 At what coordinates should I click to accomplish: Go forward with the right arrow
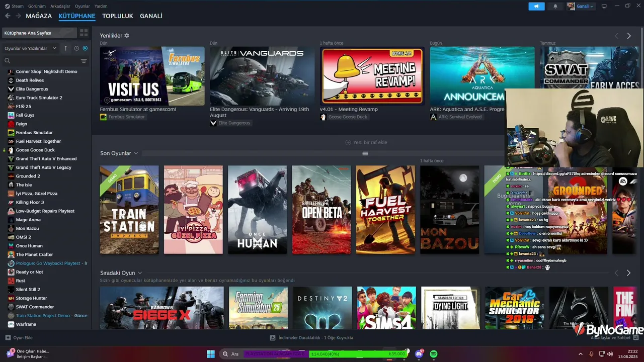(x=18, y=16)
